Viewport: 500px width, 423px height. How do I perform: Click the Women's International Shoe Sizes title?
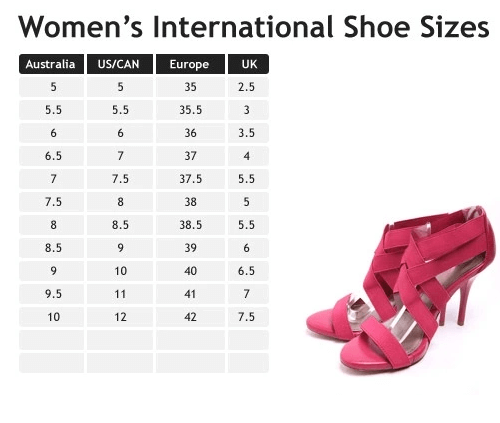pos(254,27)
